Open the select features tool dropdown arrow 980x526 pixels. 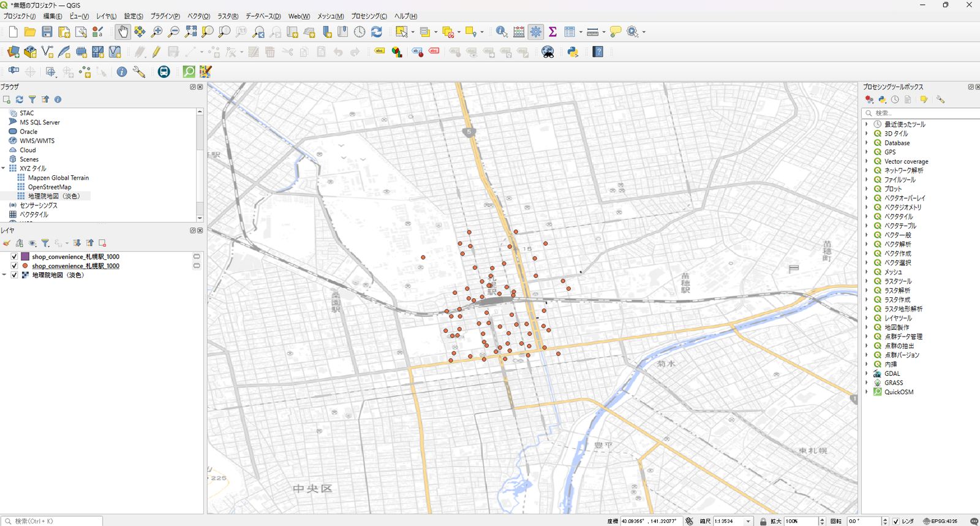point(413,32)
